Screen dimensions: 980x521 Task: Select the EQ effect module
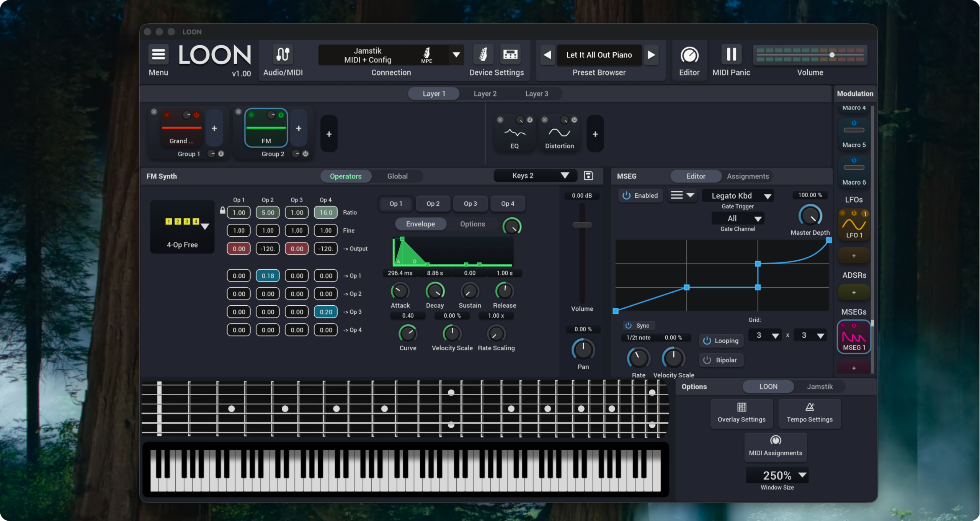514,134
